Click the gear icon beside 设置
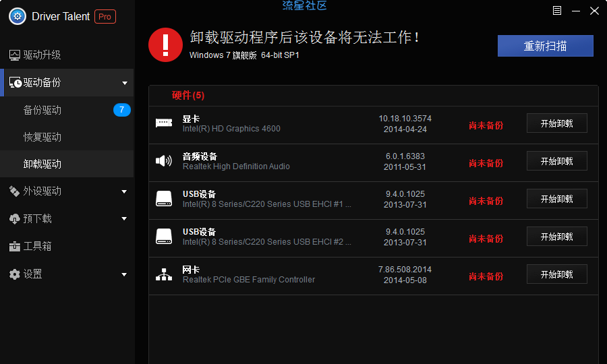 click(x=14, y=274)
